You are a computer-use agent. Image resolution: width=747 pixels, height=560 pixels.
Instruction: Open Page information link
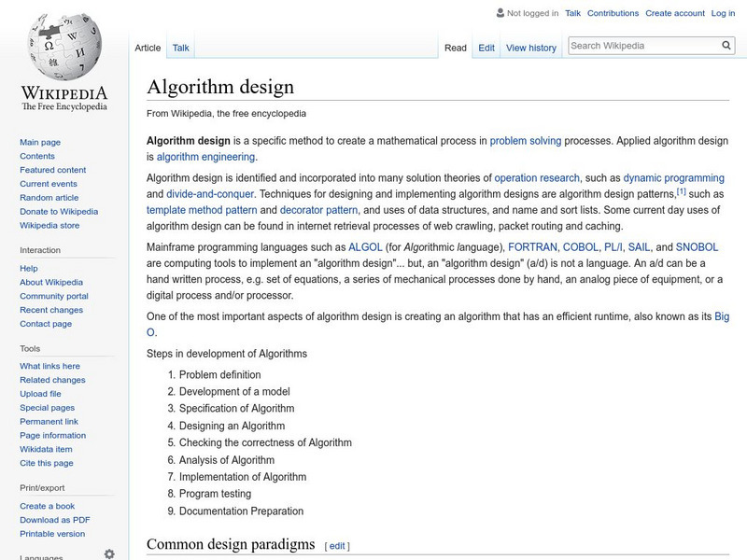[x=53, y=435]
